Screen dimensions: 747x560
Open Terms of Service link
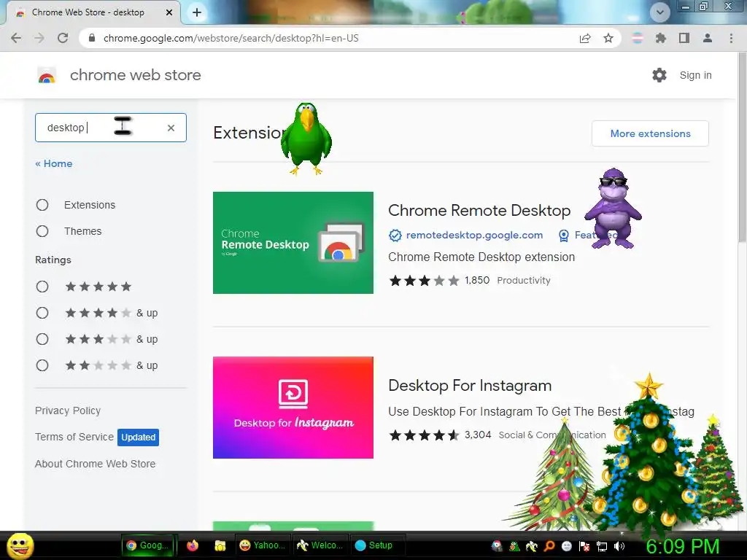74,437
